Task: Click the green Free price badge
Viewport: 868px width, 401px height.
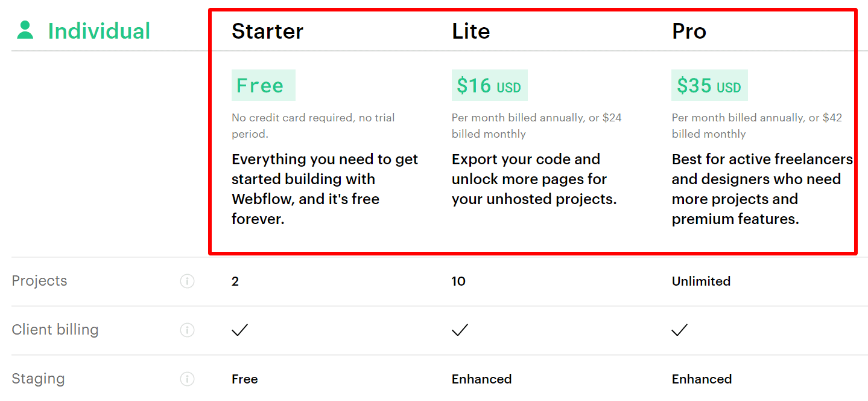Action: 263,85
